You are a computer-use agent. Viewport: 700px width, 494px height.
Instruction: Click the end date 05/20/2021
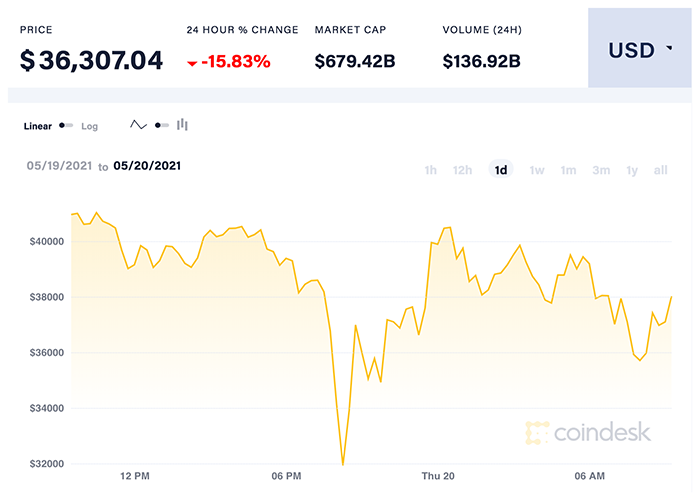click(147, 166)
